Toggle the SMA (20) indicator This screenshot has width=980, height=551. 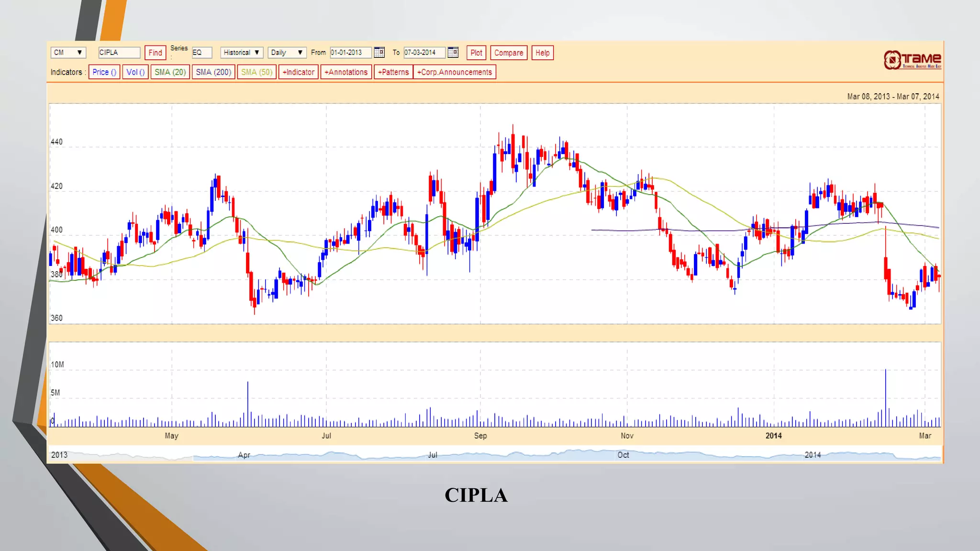click(x=170, y=72)
